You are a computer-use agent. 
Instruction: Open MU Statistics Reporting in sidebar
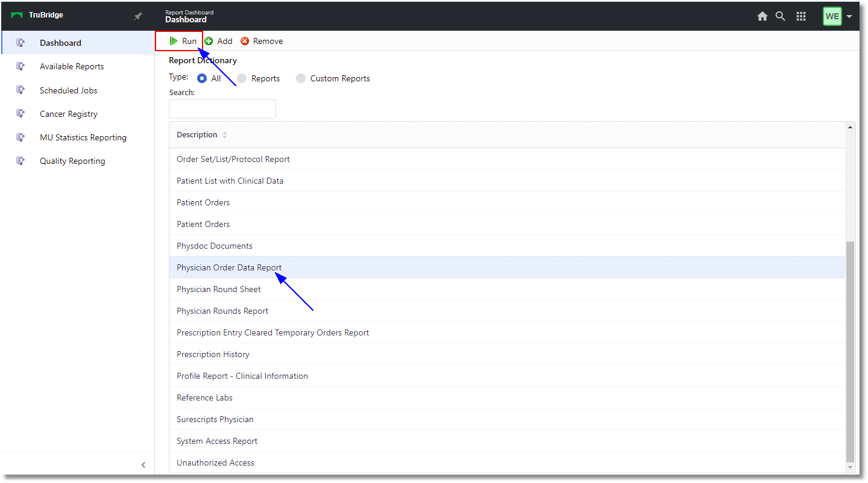click(x=77, y=137)
